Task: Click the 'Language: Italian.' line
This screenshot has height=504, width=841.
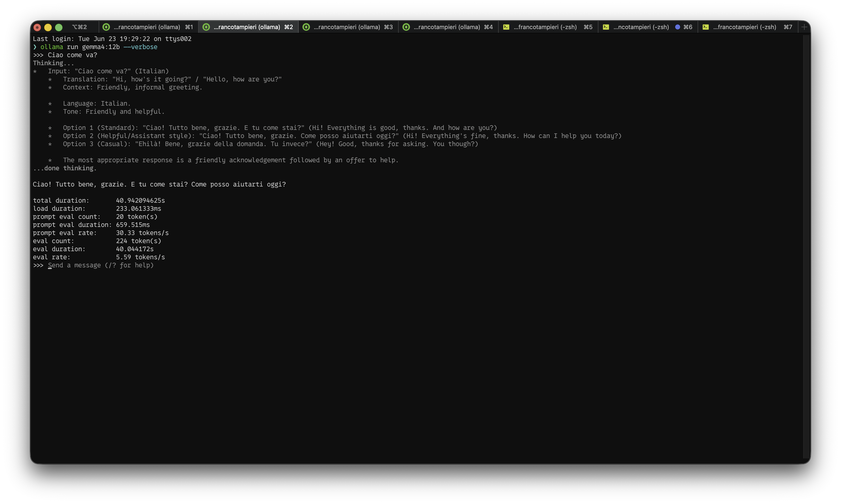Action: [x=89, y=103]
